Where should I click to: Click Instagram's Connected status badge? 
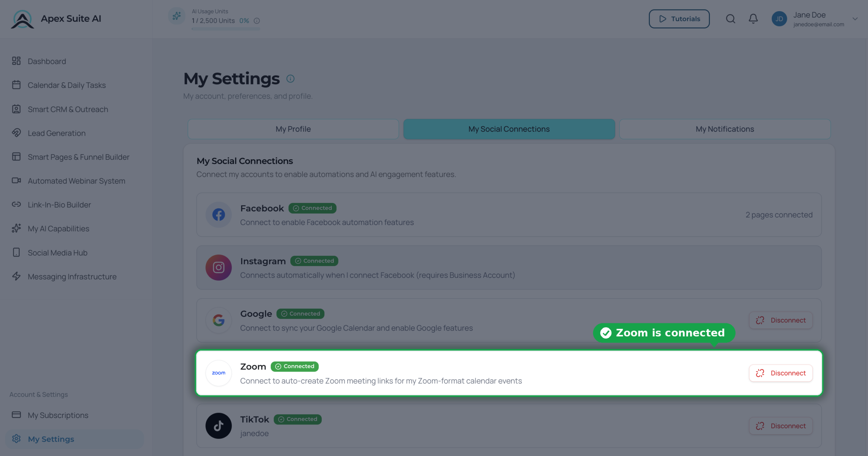click(x=314, y=261)
